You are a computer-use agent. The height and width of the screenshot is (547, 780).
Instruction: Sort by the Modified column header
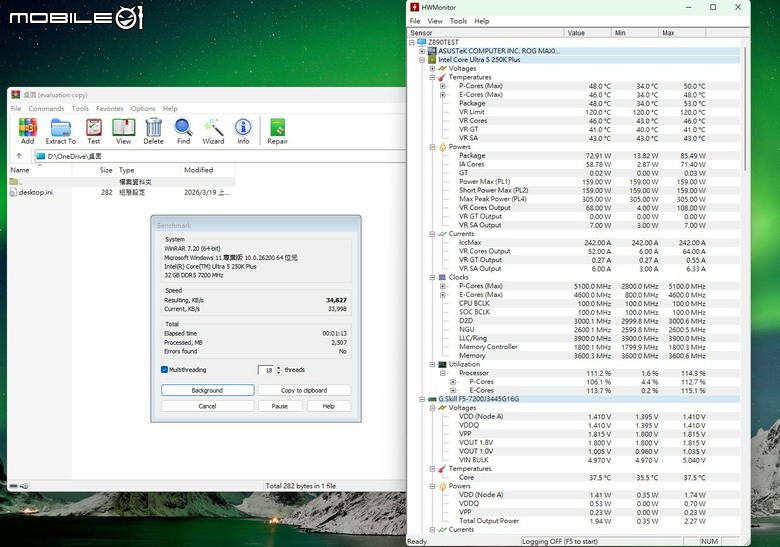(207, 170)
